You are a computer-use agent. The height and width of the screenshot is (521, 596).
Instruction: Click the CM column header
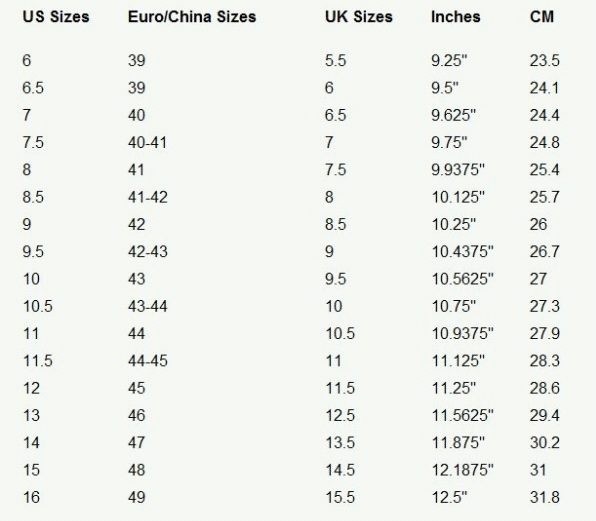tap(542, 17)
